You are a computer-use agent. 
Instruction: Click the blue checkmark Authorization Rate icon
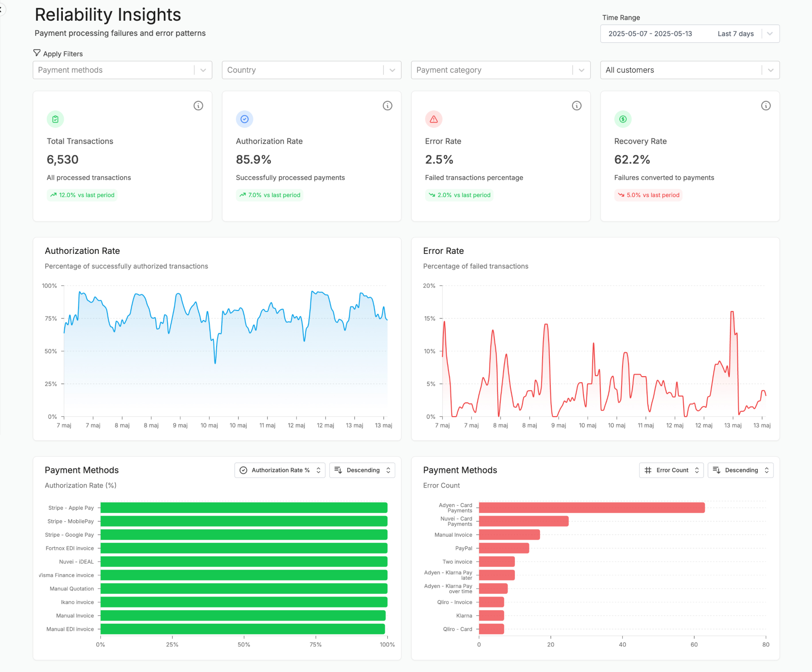coord(244,119)
